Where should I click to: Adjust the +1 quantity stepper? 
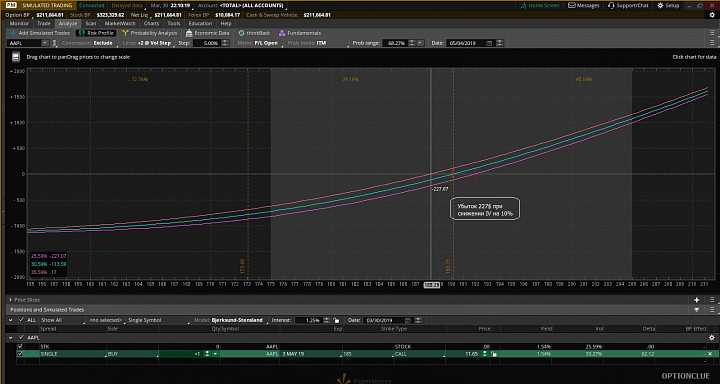point(207,354)
